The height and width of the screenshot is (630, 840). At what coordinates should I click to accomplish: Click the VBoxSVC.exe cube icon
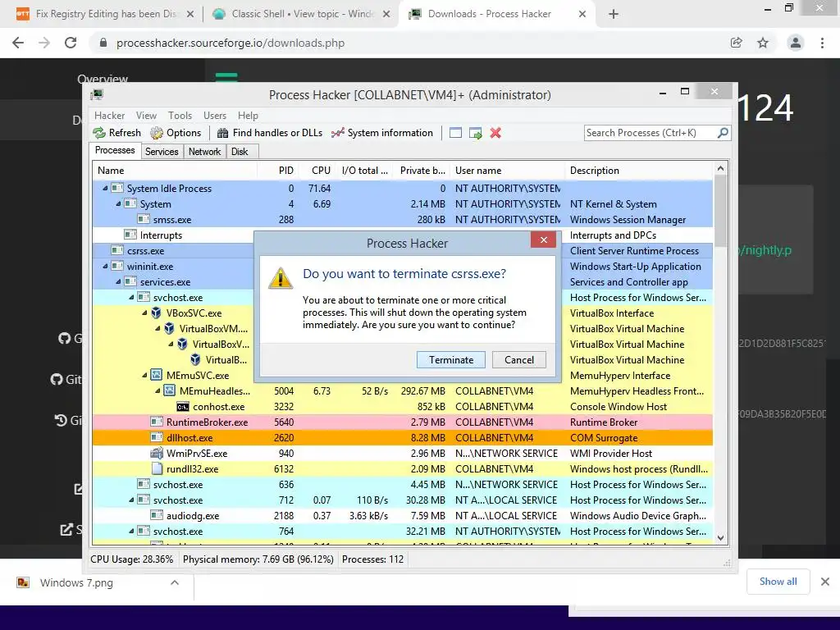tap(156, 313)
